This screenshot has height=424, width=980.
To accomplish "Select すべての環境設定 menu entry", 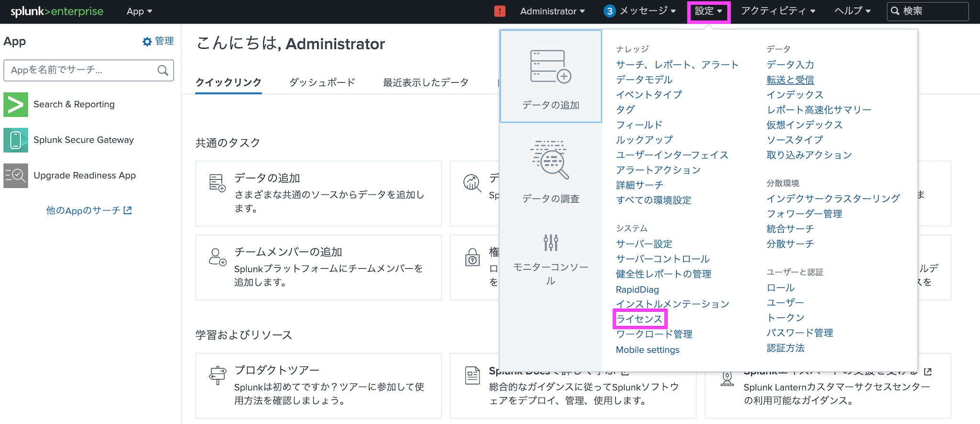I will [x=654, y=200].
